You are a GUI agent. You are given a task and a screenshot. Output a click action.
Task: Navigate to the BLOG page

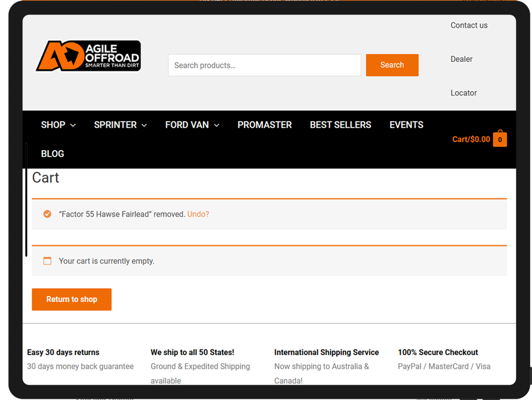tap(52, 154)
